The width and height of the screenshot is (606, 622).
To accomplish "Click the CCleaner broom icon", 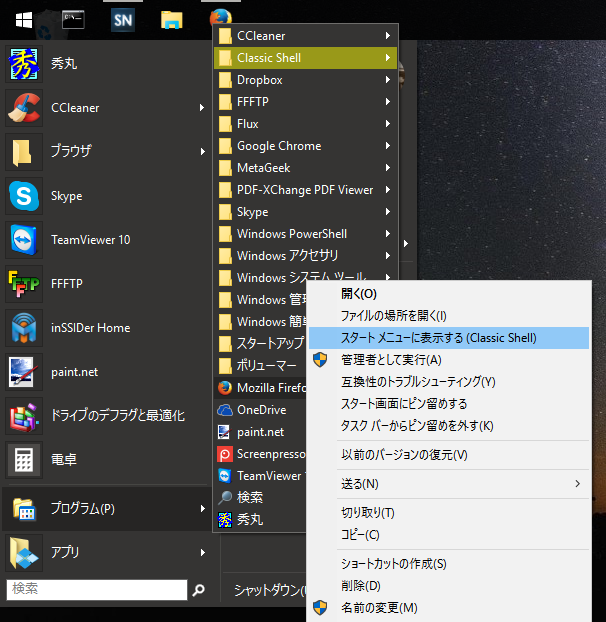I will [24, 108].
